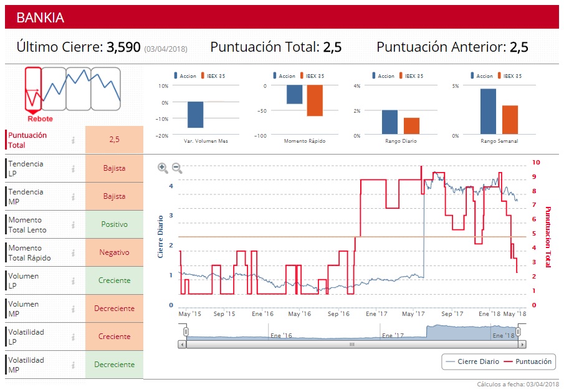The height and width of the screenshot is (392, 564).
Task: Click the Momento Rápido chart label
Action: [305, 141]
